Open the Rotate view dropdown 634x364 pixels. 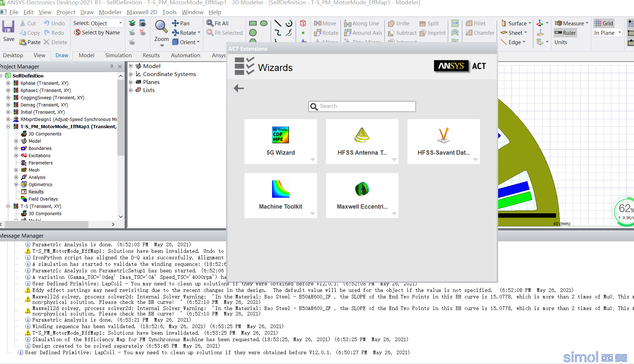click(199, 33)
